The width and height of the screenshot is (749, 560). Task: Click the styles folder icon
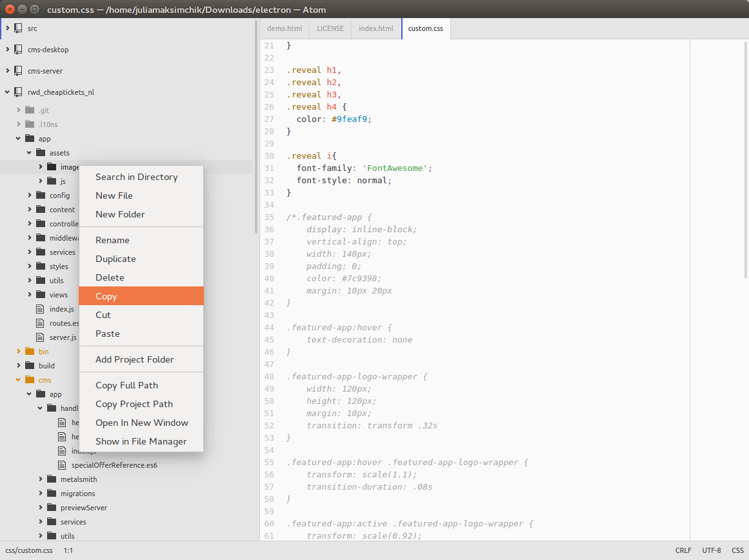click(x=41, y=266)
